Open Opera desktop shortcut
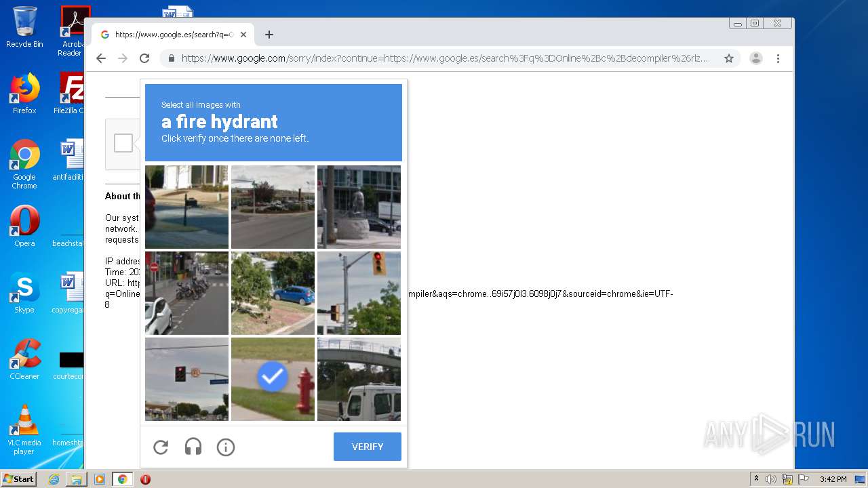Image resolution: width=868 pixels, height=488 pixels. pyautogui.click(x=24, y=226)
